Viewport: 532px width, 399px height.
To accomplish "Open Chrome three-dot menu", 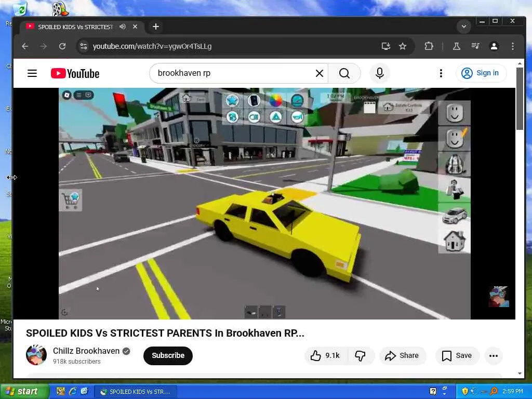I will [513, 46].
